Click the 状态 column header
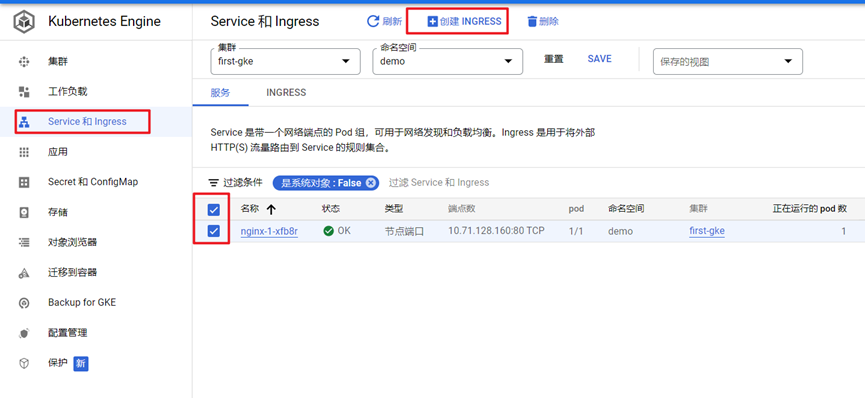Image resolution: width=865 pixels, height=398 pixels. click(x=331, y=209)
